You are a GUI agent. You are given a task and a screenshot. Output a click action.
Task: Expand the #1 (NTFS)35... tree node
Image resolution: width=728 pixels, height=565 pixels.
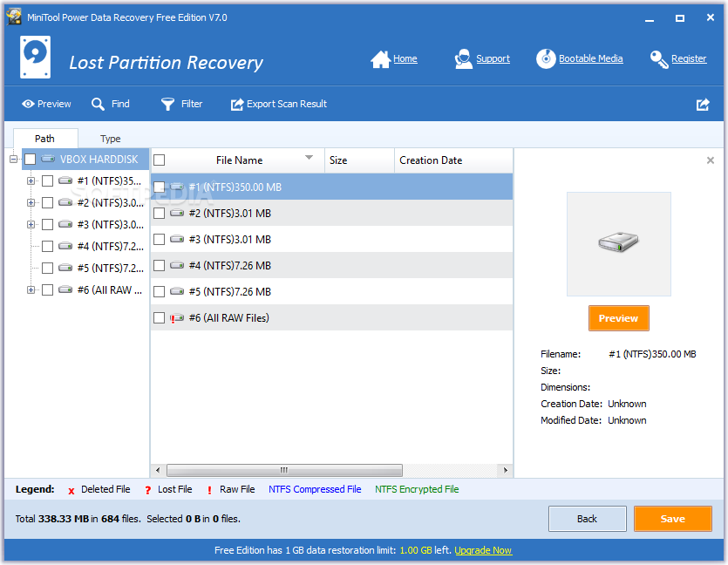[31, 180]
